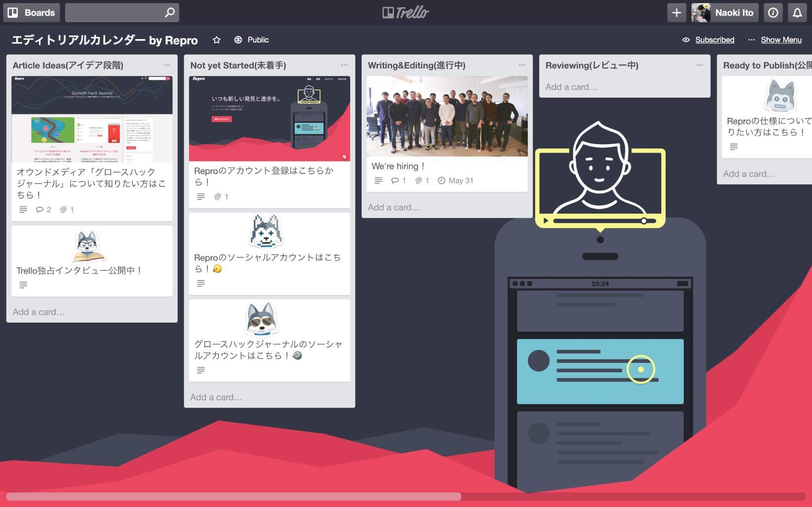Click the ellipsis menu on Not yet Started list

344,65
